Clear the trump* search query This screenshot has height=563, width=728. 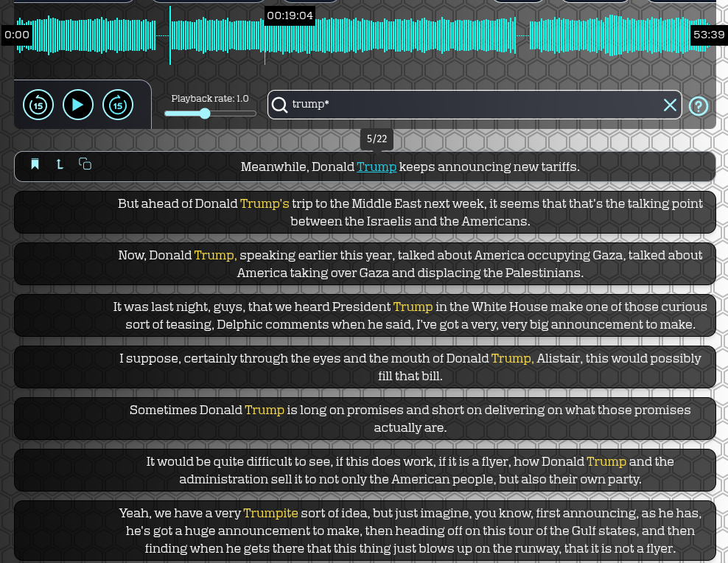(670, 105)
